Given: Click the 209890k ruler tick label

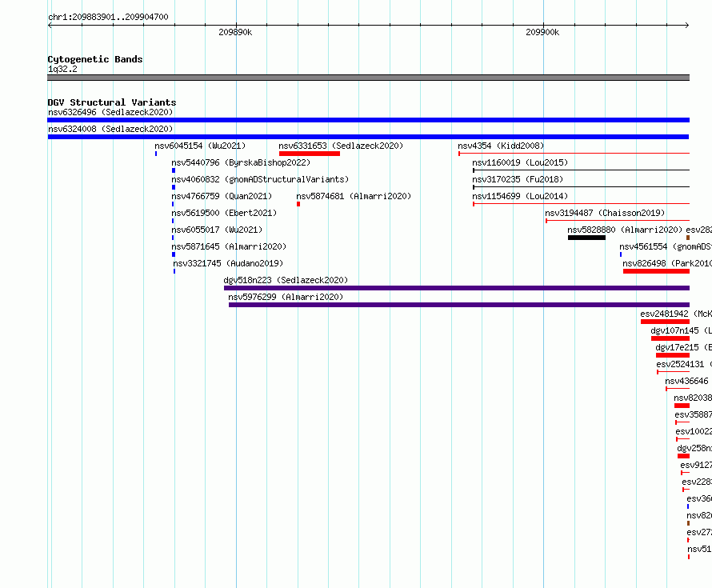Looking at the screenshot, I should coord(235,32).
